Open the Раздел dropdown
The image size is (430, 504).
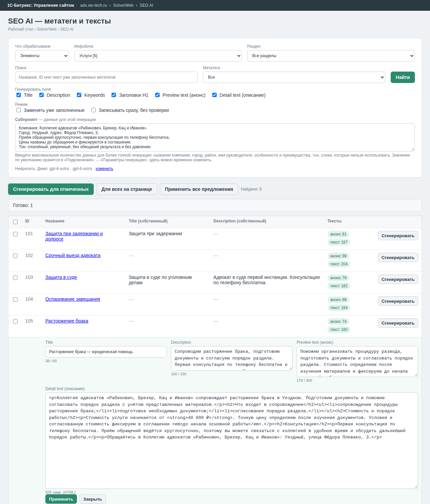331,56
